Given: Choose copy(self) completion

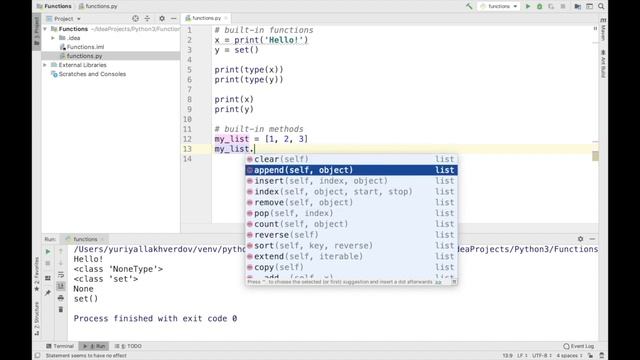Looking at the screenshot, I should point(351,267).
